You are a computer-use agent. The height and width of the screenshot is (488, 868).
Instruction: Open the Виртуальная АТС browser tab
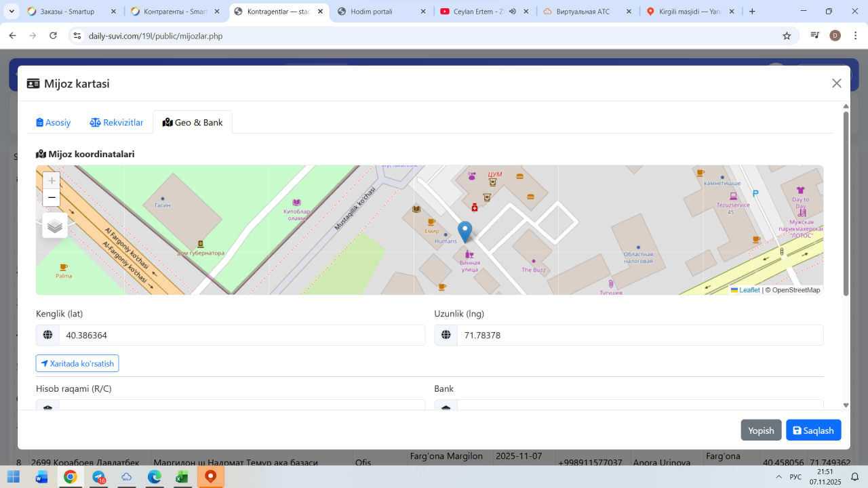(587, 12)
